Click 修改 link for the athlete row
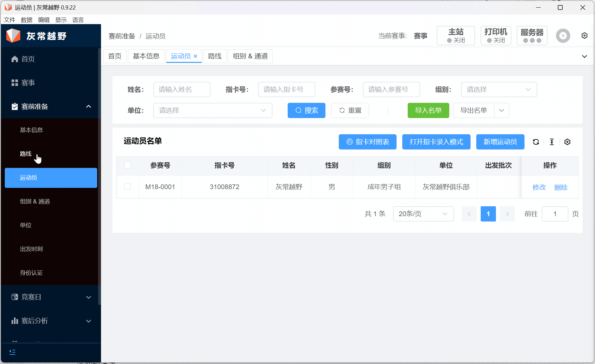Screen dimensions: 595x364 pyautogui.click(x=539, y=187)
